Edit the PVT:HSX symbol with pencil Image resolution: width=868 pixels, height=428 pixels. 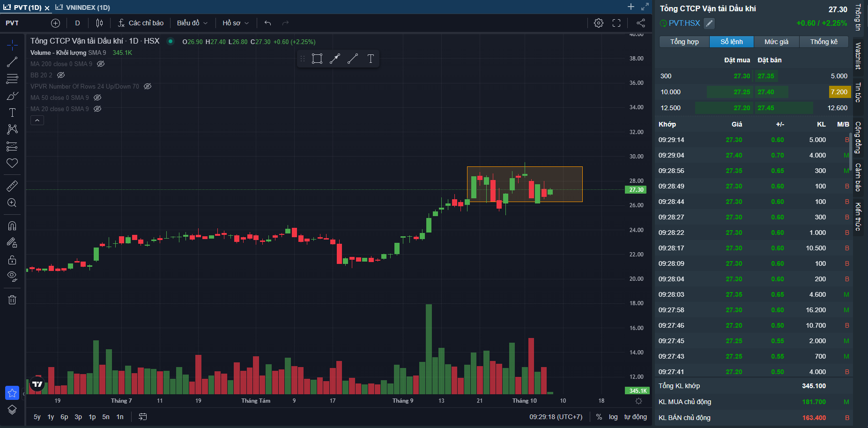710,23
